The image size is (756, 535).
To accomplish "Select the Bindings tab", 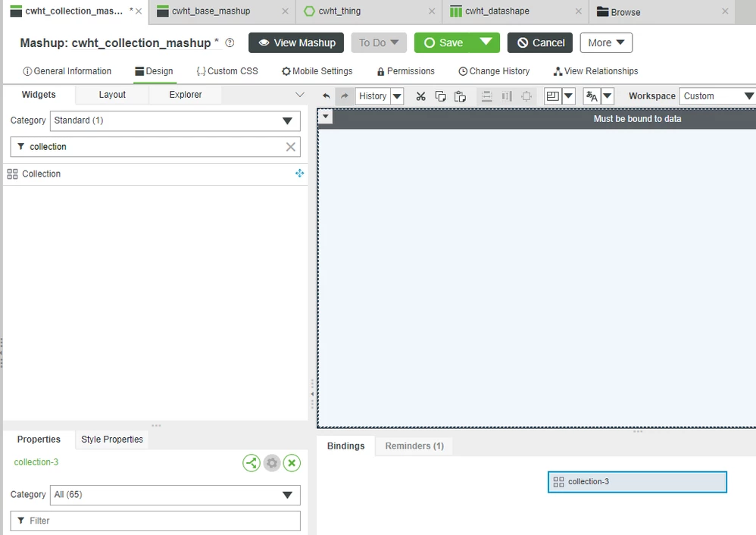I will (345, 446).
